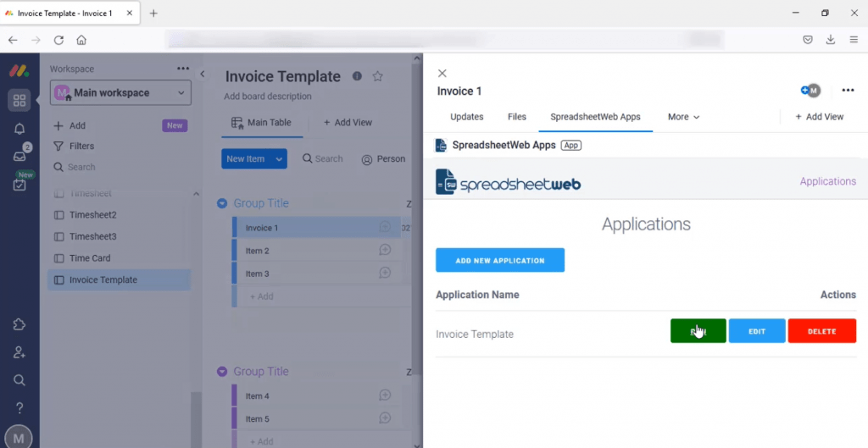Collapse the workspace navigation panel arrow
The image size is (868, 448).
point(203,74)
